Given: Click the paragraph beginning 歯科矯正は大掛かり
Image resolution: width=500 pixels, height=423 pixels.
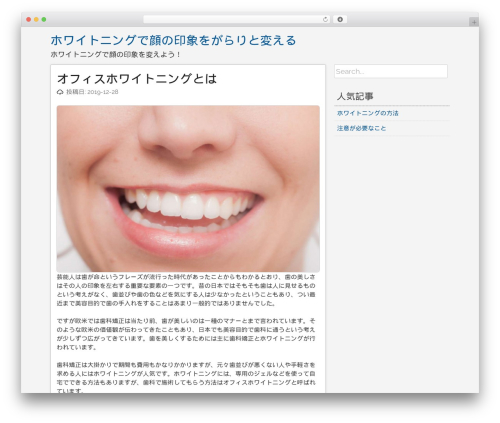Looking at the screenshot, I should [x=186, y=377].
